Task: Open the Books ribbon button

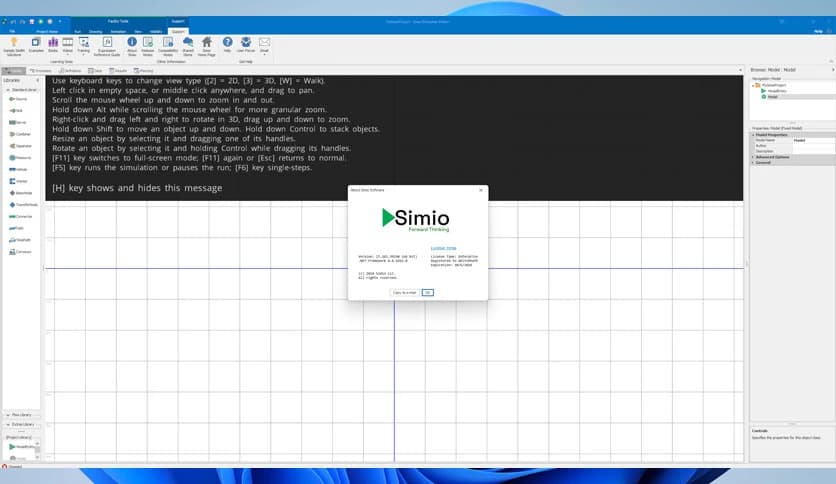Action: pos(53,45)
